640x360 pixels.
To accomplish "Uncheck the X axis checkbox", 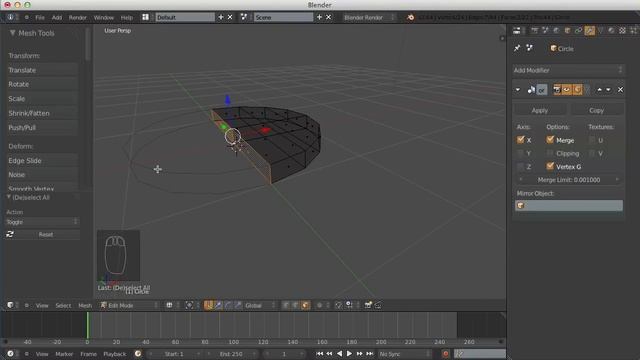I will coord(520,140).
